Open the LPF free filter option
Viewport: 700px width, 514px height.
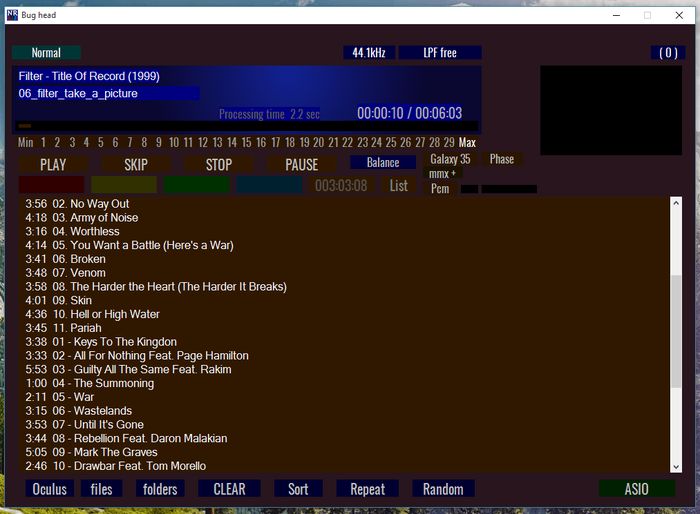pyautogui.click(x=440, y=53)
